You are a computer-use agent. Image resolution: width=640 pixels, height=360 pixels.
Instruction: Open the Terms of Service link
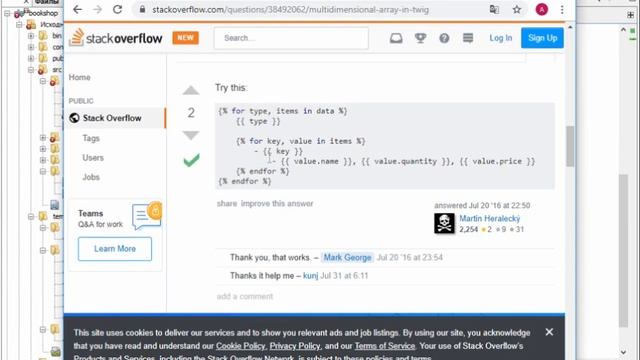tap(385, 346)
